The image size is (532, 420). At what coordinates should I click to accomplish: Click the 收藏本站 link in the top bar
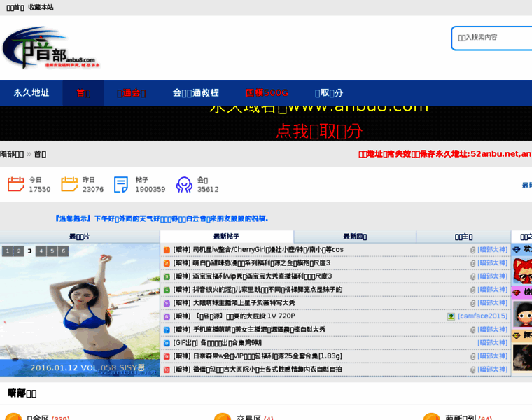pyautogui.click(x=41, y=7)
